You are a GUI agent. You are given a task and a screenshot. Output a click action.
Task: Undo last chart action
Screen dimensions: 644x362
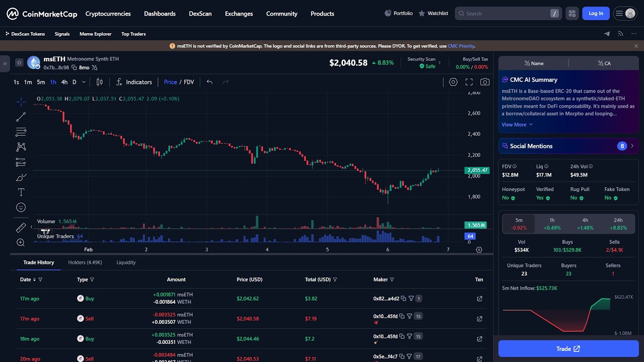(x=210, y=82)
